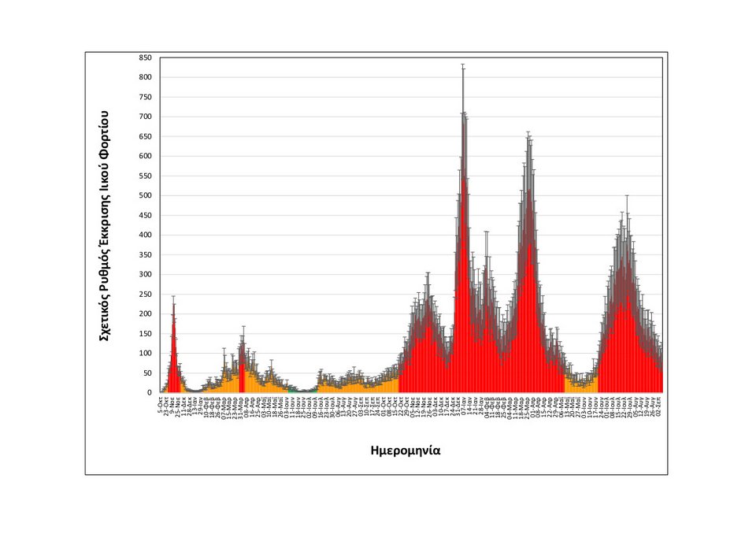Click the y-axis title Σχετικός Ρυθμός Έκκρισης Ιικού Φορτίου
This screenshot has width=756, height=534.
103,225
